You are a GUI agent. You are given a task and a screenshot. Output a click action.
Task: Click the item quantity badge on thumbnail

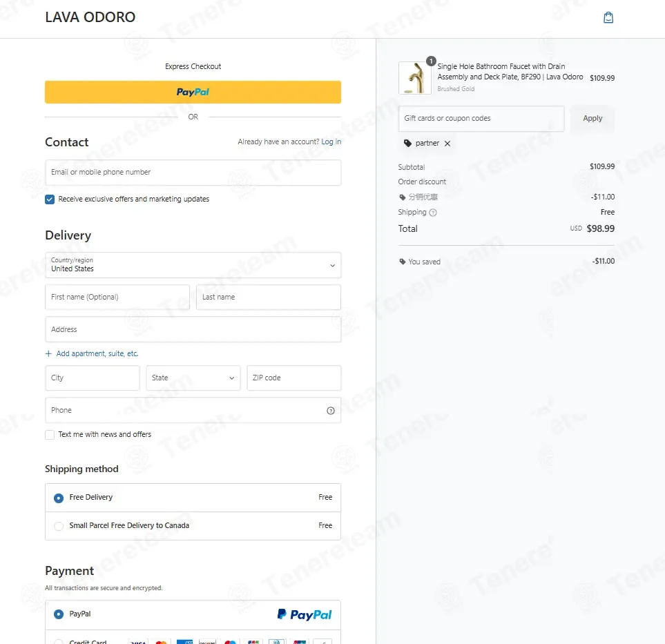(x=431, y=61)
